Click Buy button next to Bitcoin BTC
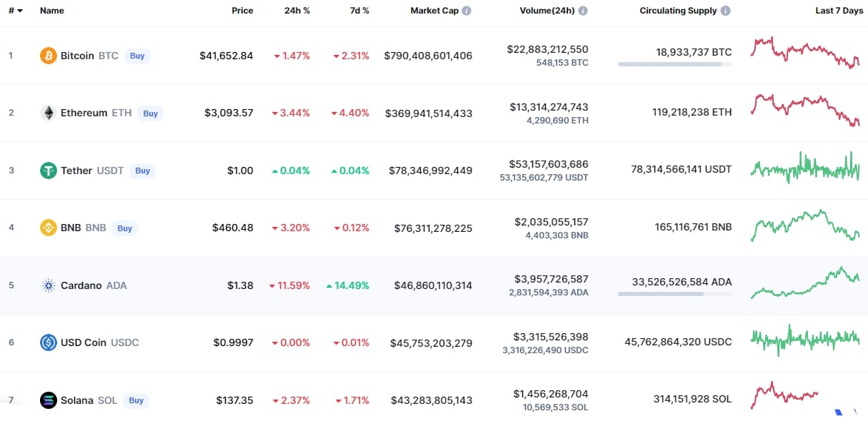The image size is (868, 421). 137,56
